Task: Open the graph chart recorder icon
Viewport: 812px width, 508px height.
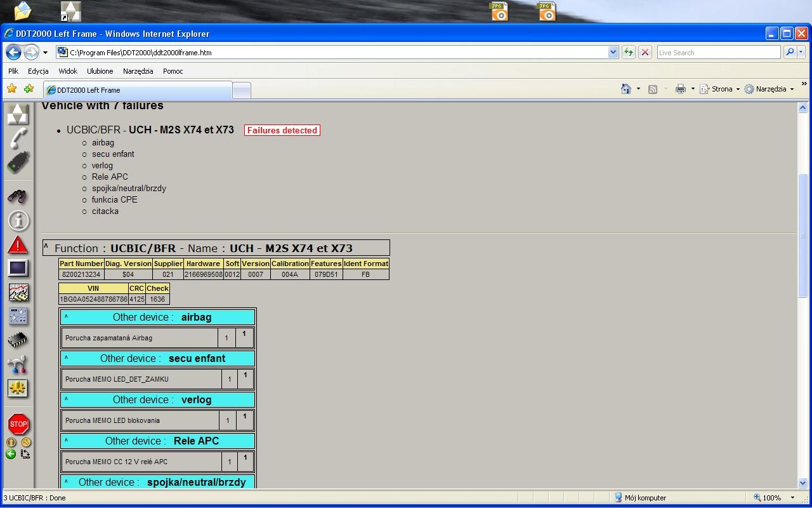Action: point(18,292)
